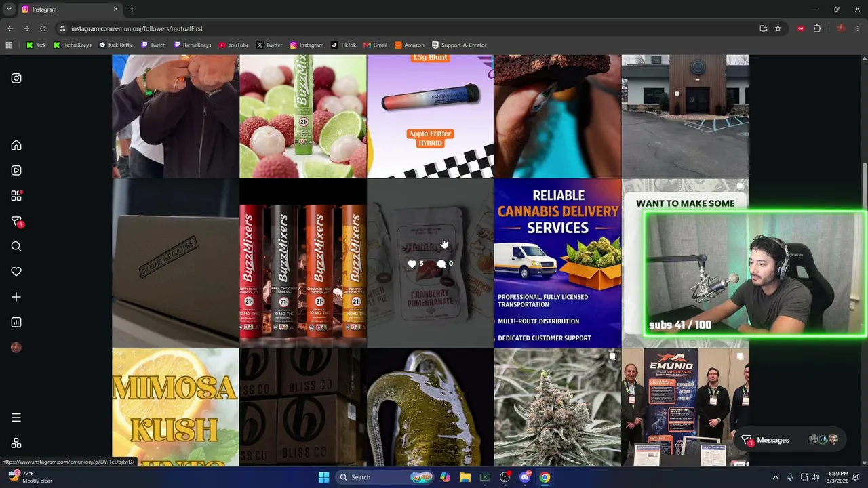
Task: Click the Chrome icon in the taskbar
Action: 545,477
